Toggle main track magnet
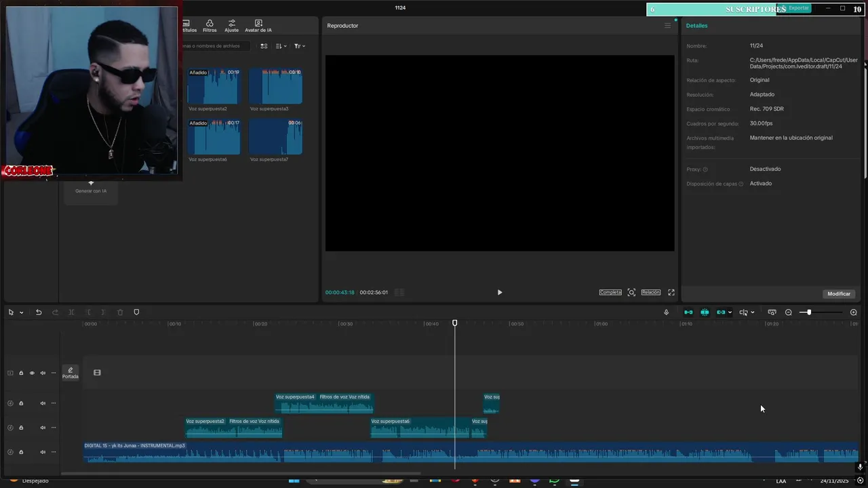The height and width of the screenshot is (488, 868). (688, 312)
